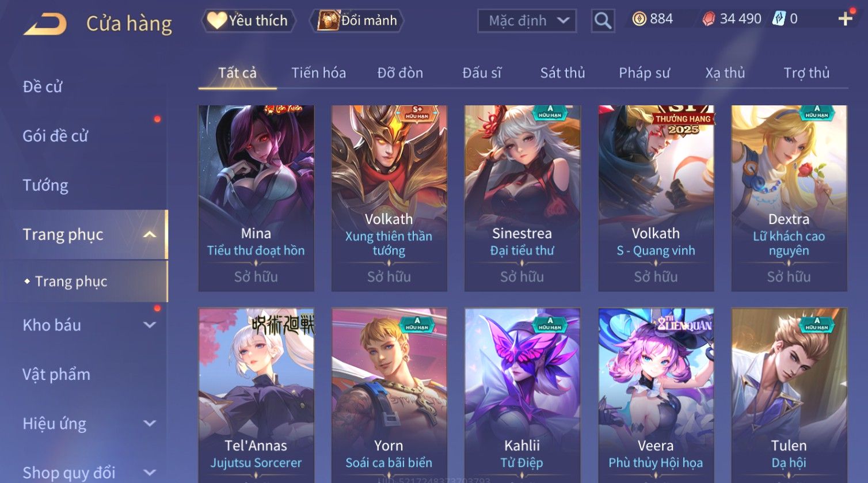Open Yêu thích heart favorites
This screenshot has width=868, height=483.
[249, 21]
